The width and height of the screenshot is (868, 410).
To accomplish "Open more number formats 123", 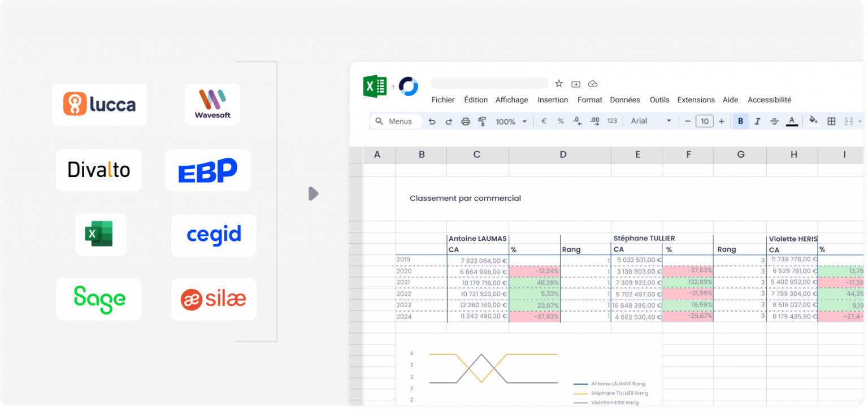I will pos(612,121).
